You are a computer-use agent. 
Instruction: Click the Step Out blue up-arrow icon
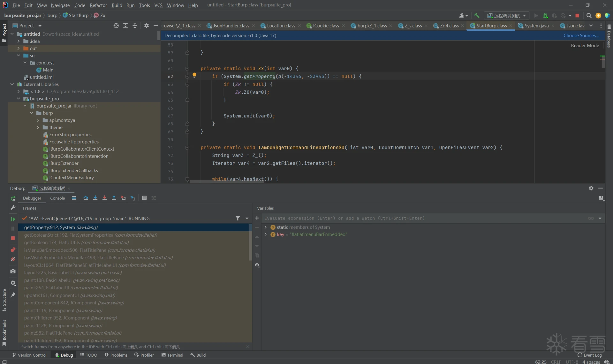point(114,198)
